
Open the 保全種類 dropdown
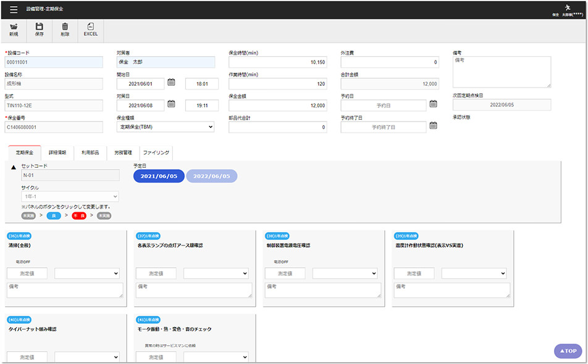pyautogui.click(x=166, y=127)
